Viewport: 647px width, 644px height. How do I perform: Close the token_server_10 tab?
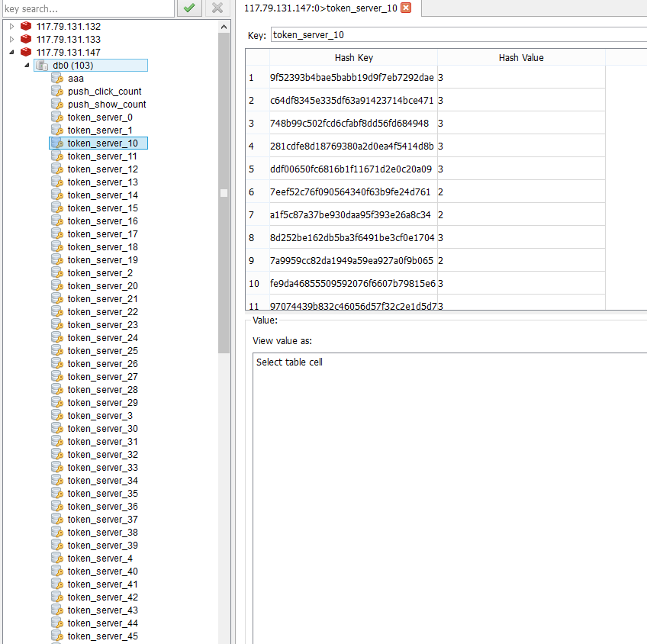coord(406,8)
